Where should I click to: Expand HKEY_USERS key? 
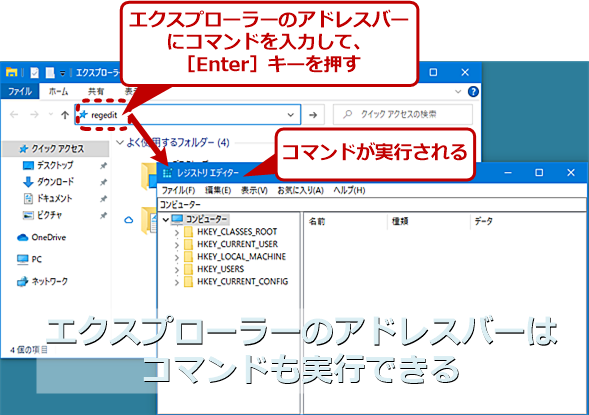pyautogui.click(x=177, y=270)
